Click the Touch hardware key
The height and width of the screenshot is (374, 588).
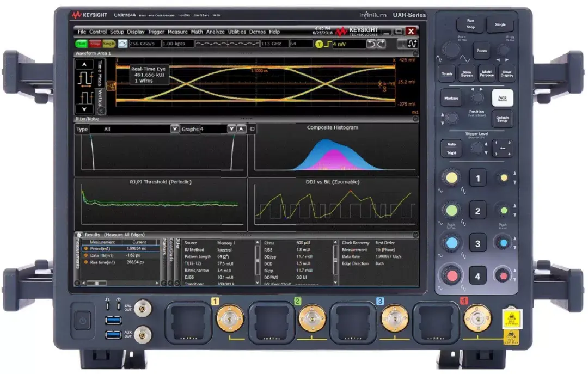[x=446, y=74]
